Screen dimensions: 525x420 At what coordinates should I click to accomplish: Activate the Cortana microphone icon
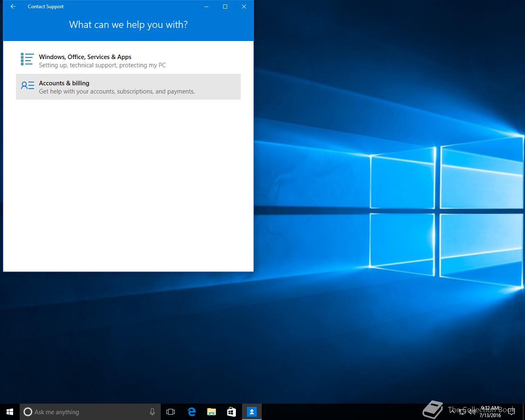(152, 412)
